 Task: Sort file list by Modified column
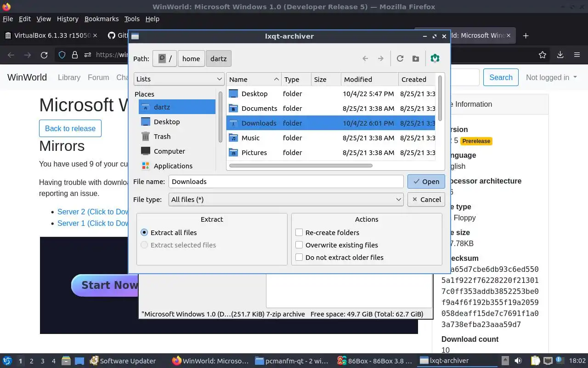(x=369, y=79)
